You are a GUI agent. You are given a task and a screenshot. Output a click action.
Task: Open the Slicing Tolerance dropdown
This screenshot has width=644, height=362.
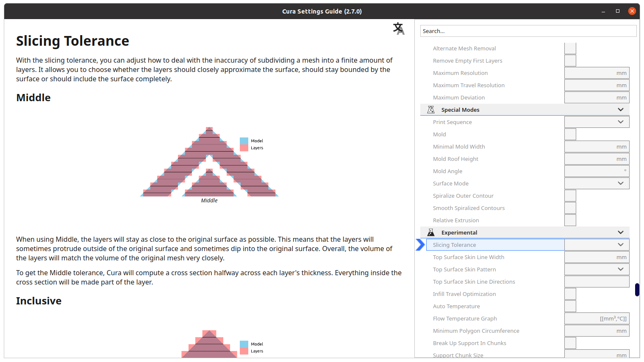click(597, 245)
